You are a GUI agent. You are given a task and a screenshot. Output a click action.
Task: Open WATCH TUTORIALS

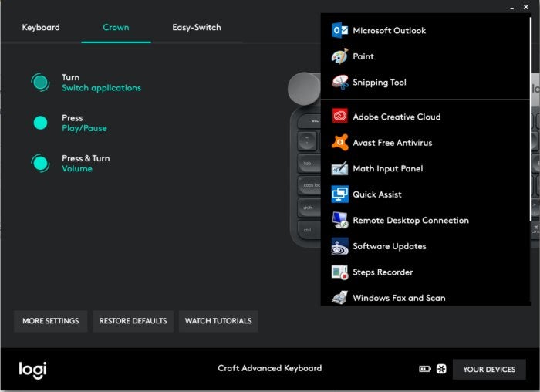(x=218, y=321)
